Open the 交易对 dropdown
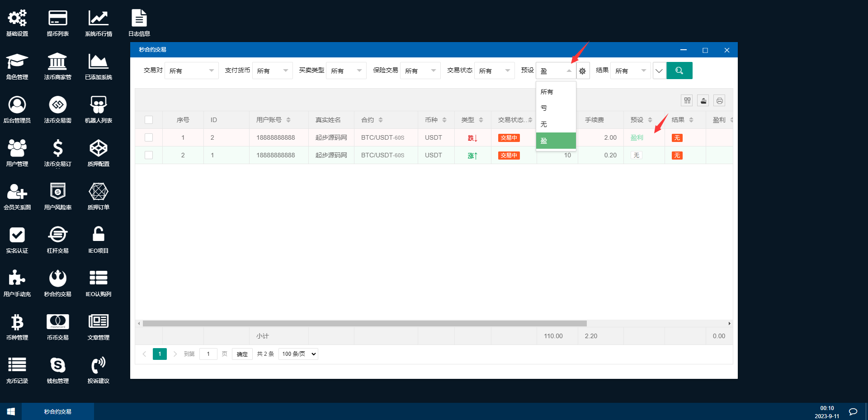The width and height of the screenshot is (868, 420). 192,71
